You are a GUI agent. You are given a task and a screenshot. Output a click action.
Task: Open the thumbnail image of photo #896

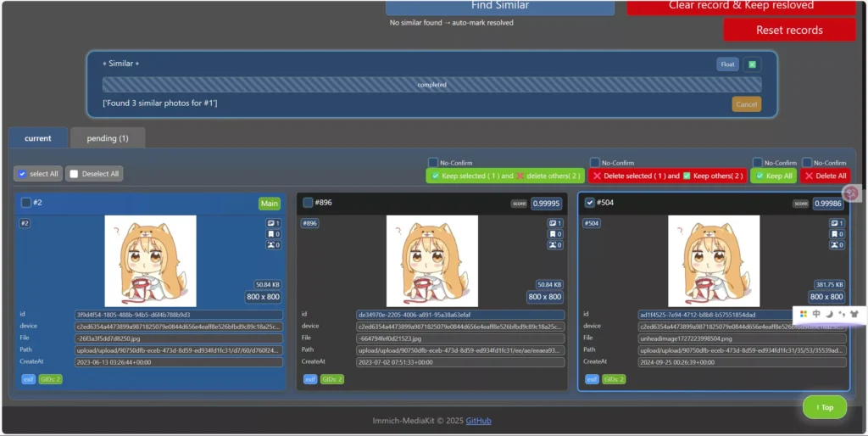click(432, 260)
